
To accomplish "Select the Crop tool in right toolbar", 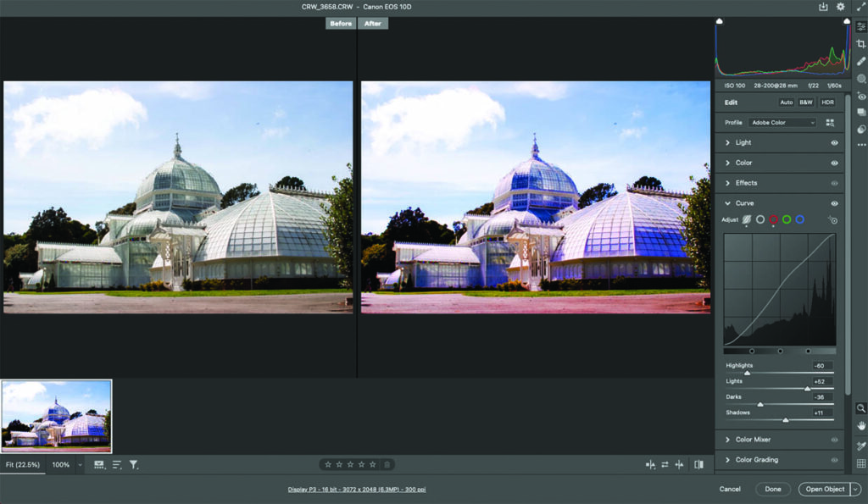I will tap(861, 44).
